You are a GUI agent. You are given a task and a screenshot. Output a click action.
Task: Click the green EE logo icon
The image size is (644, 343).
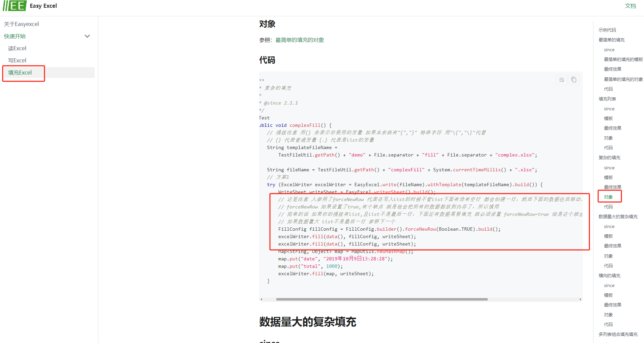(x=14, y=6)
